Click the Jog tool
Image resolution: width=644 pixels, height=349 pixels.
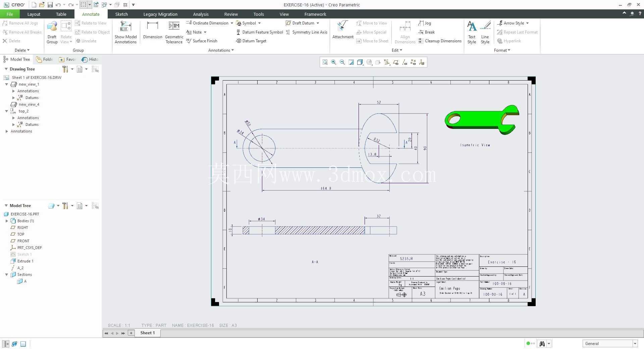425,23
